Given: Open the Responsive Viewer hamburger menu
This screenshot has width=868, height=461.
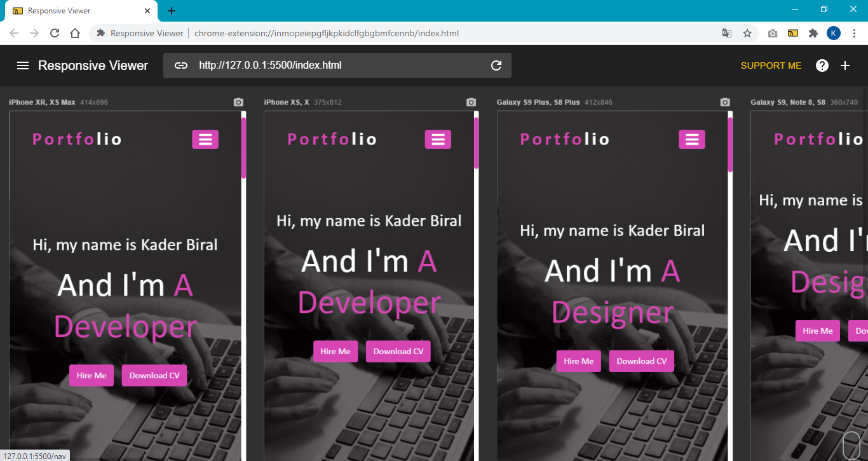Looking at the screenshot, I should pyautogui.click(x=23, y=65).
